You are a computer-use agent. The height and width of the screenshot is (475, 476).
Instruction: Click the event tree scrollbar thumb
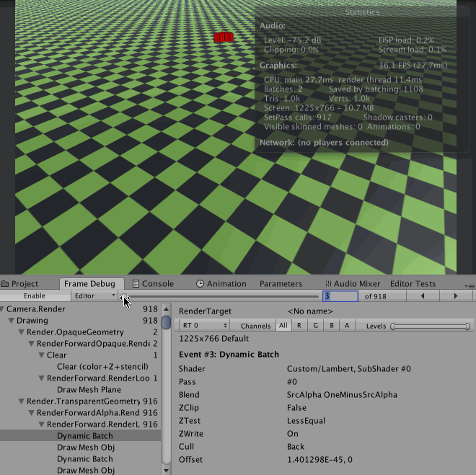point(166,322)
